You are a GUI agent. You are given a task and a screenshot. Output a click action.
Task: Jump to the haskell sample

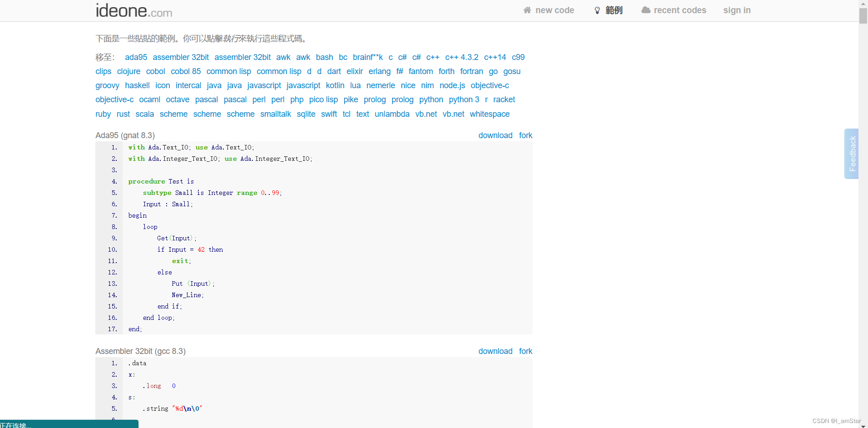pyautogui.click(x=137, y=85)
